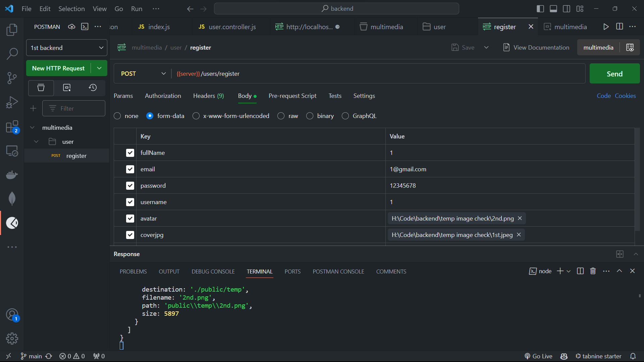The image size is (644, 362).
Task: Open the Source Control view
Action: pos(12,78)
